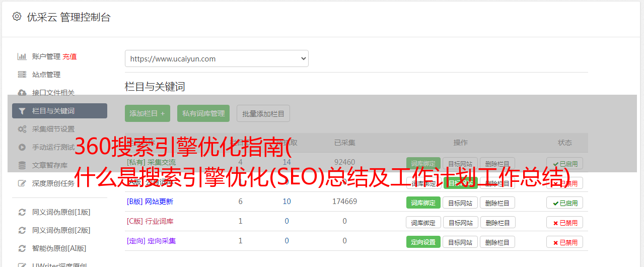Click the edit icon for 深度原创任务
Image resolution: width=644 pixels, height=267 pixels.
tap(22, 183)
